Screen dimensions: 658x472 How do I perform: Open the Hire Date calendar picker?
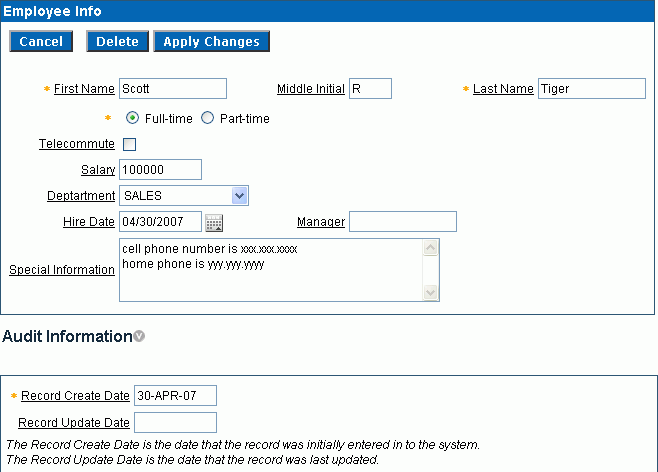213,222
